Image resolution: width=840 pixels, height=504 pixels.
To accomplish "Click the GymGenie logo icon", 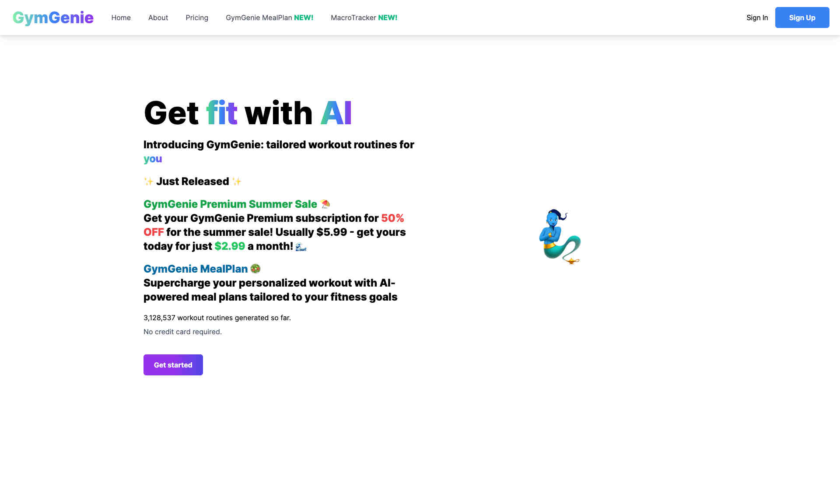I will coord(53,17).
